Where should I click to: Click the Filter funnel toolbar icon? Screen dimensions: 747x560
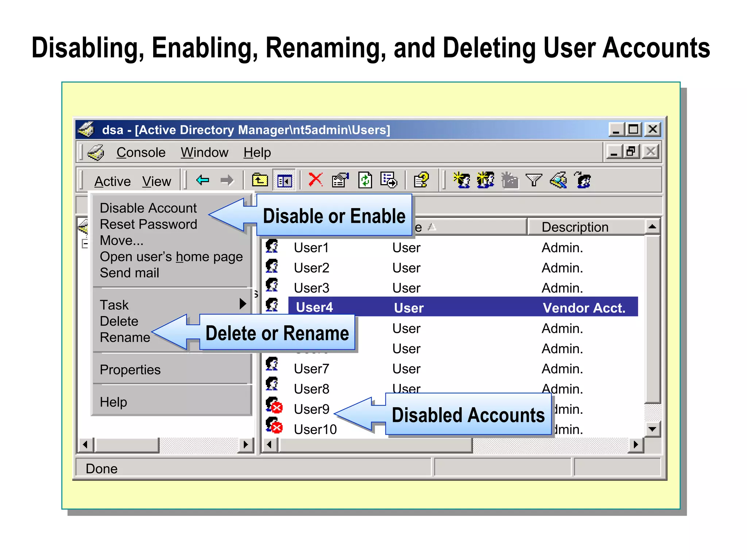[534, 180]
